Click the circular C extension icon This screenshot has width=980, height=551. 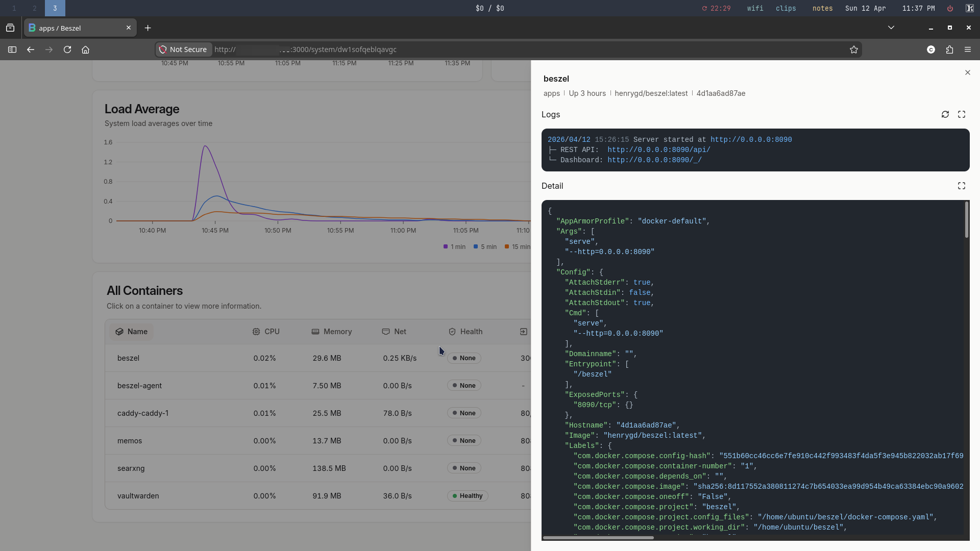click(x=931, y=49)
